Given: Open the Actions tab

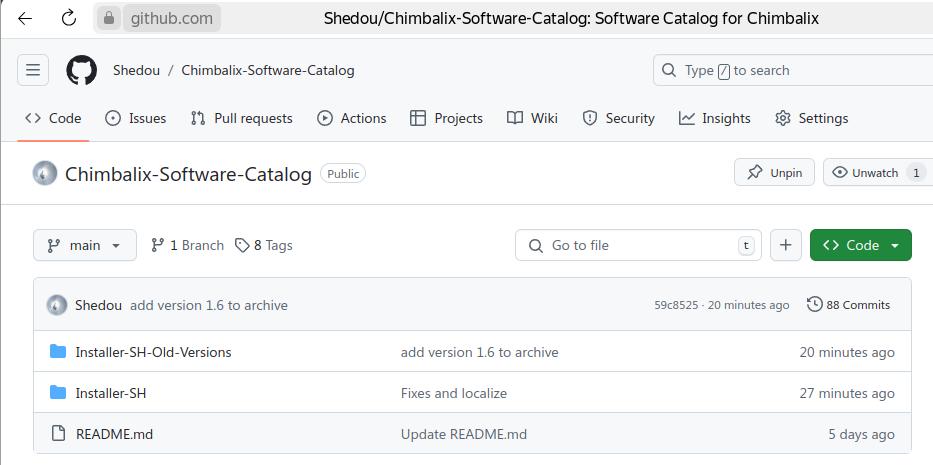Looking at the screenshot, I should click(x=352, y=118).
